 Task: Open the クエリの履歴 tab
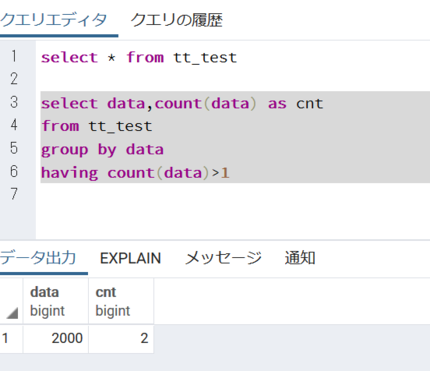pyautogui.click(x=176, y=20)
